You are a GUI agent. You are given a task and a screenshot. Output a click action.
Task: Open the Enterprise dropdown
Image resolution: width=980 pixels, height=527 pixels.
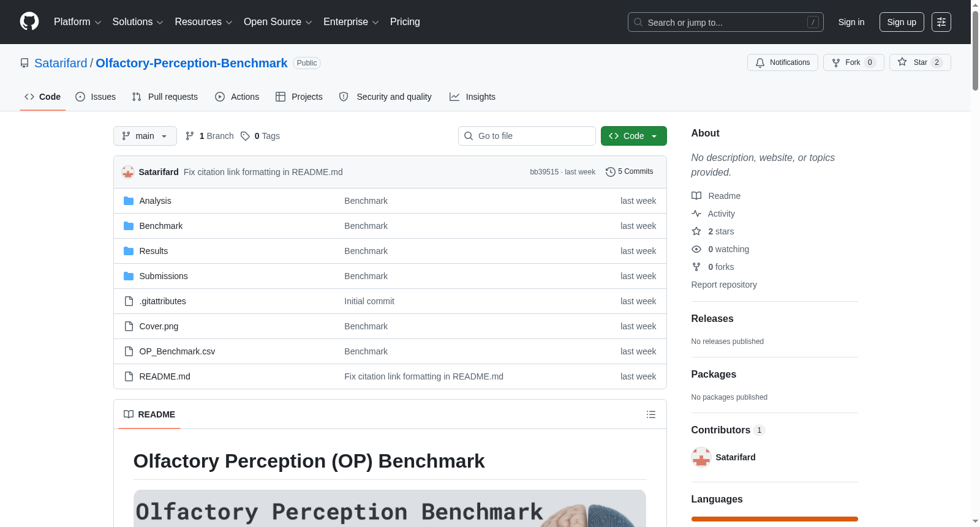351,22
